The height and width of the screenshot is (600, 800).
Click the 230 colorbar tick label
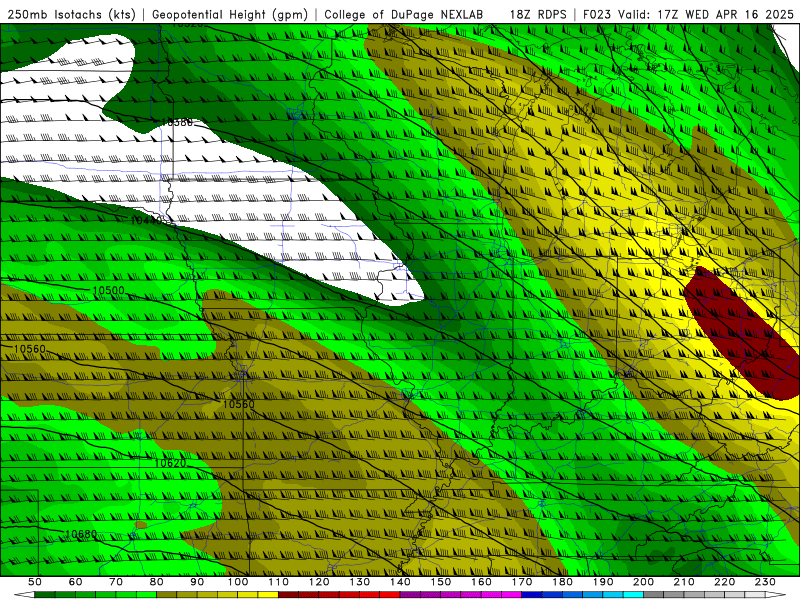coord(765,582)
